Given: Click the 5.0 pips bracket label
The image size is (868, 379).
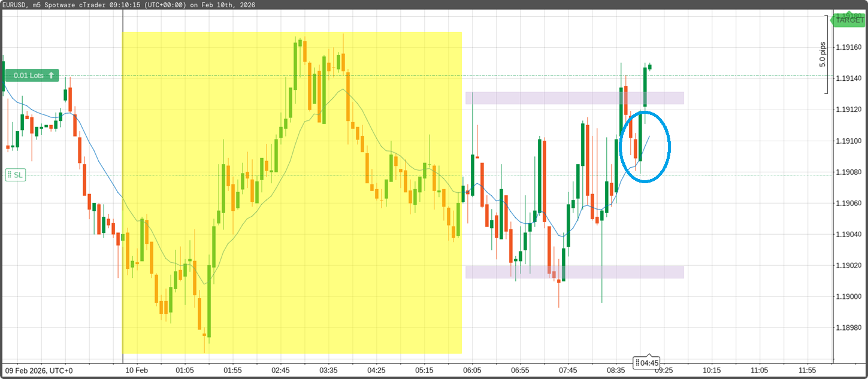Looking at the screenshot, I should click(x=822, y=54).
